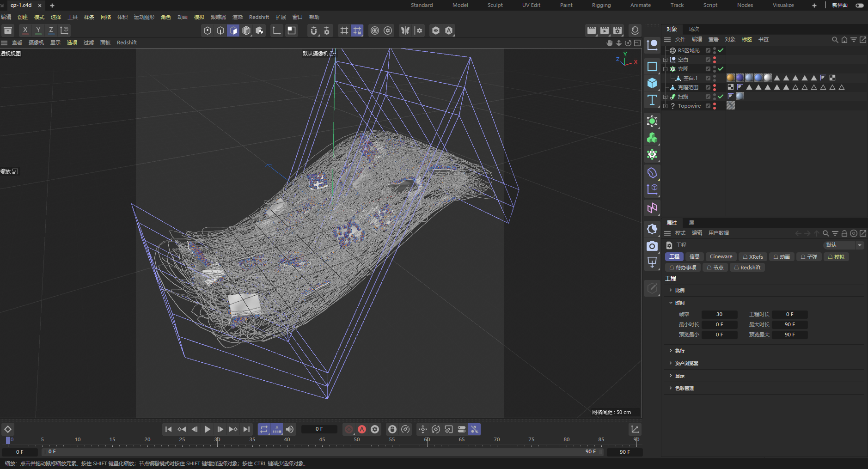This screenshot has height=469, width=868.
Task: Open the asset browser box icon
Action: click(x=8, y=30)
